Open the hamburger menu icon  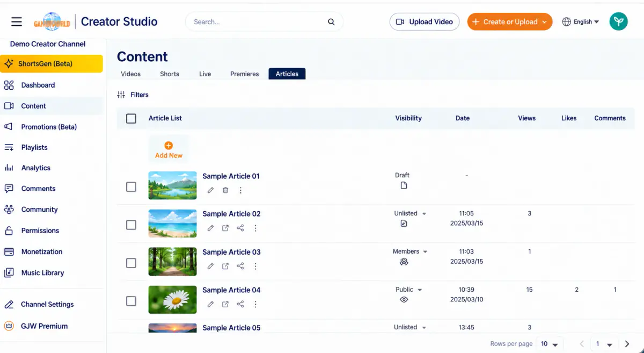tap(17, 21)
